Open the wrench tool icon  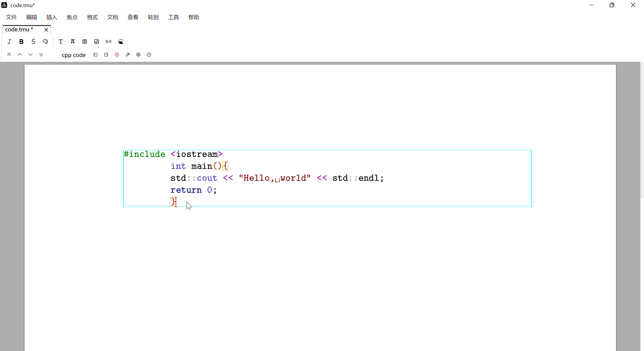[128, 55]
